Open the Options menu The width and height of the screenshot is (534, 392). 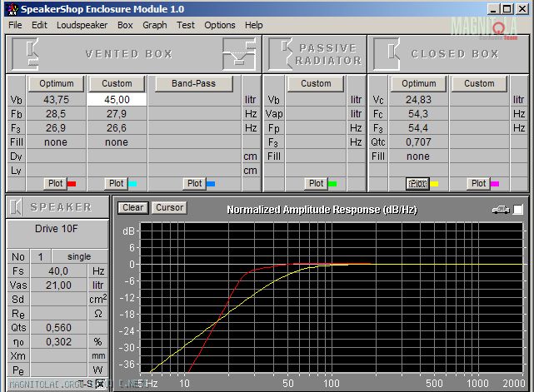coord(220,25)
